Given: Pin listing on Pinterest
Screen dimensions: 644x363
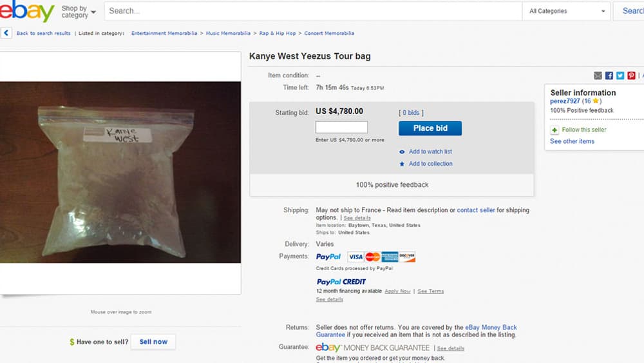Looking at the screenshot, I should coord(631,75).
